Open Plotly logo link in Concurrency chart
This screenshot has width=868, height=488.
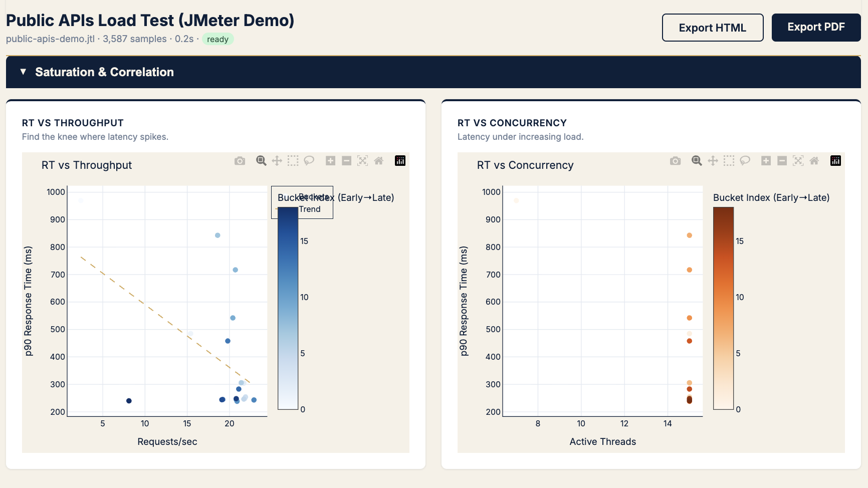tap(835, 161)
